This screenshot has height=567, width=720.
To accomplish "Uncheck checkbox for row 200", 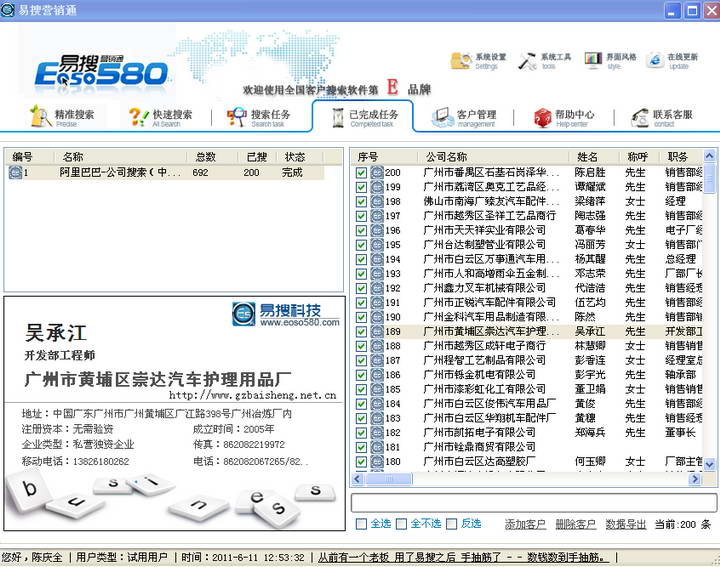I will (361, 173).
